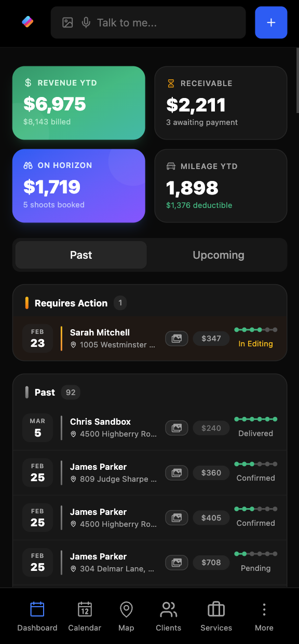This screenshot has height=644, width=299.
Task: Switch to the Upcoming view
Action: [218, 255]
